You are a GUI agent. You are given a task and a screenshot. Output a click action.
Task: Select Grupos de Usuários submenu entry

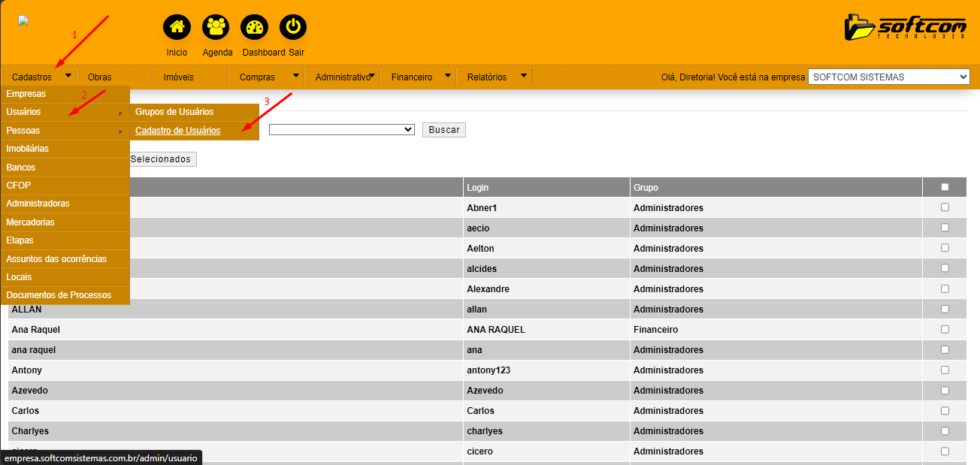pyautogui.click(x=174, y=112)
